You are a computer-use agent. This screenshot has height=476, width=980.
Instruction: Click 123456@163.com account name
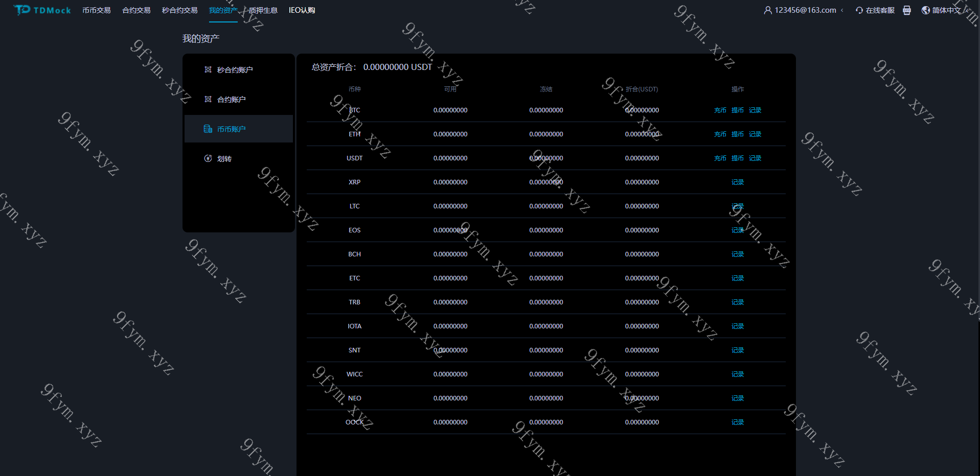(806, 10)
